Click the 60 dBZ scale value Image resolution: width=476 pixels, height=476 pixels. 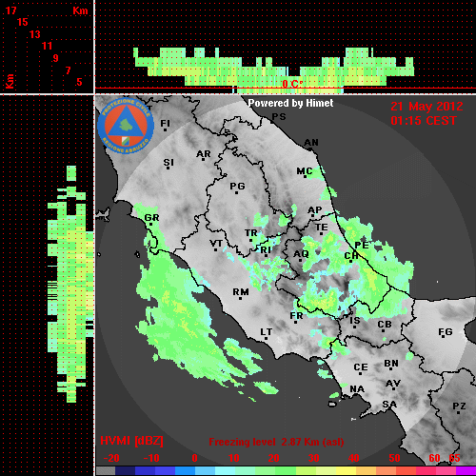[x=434, y=458]
